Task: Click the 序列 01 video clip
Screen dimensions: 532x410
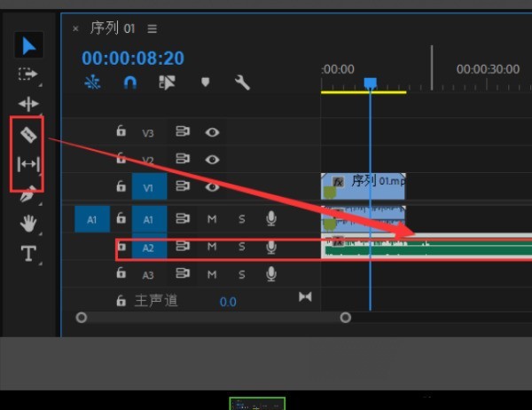Action: 364,185
